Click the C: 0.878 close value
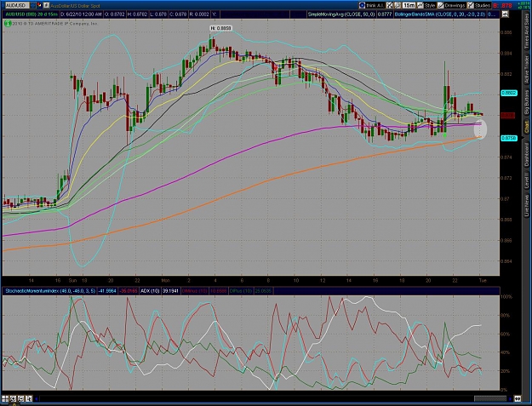Image resolution: width=532 pixels, height=406 pixels. point(179,14)
